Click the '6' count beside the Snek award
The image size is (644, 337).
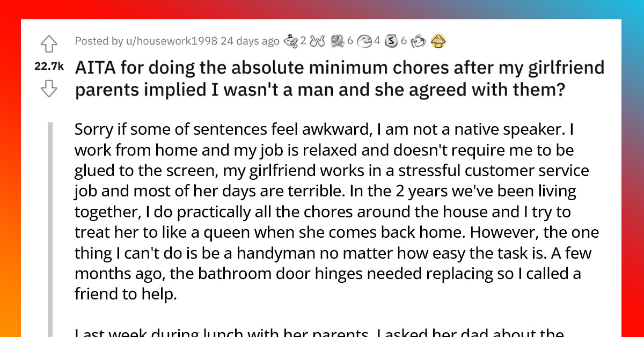[x=404, y=41]
